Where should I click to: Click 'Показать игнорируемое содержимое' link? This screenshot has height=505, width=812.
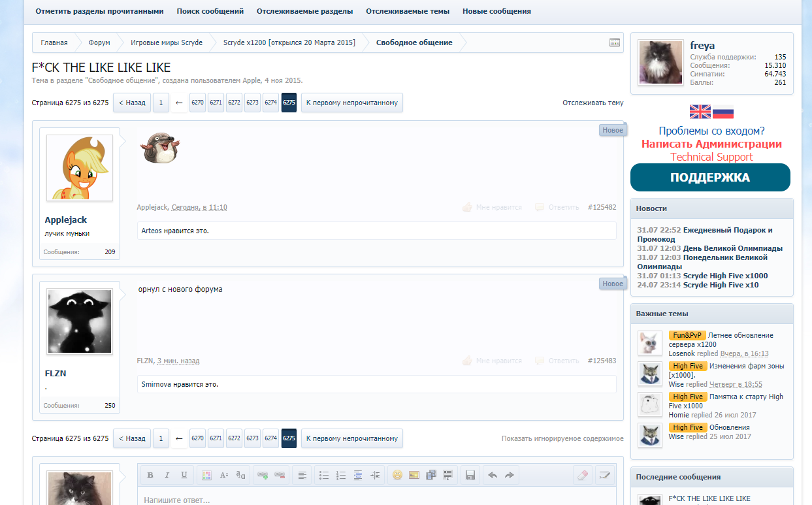[x=562, y=438]
